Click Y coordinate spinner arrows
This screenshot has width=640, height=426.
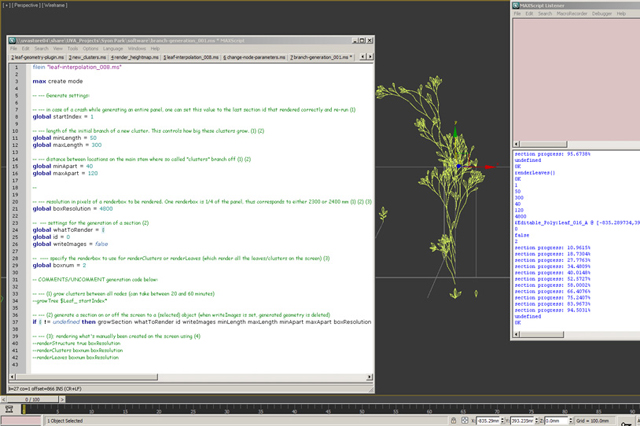pyautogui.click(x=536, y=421)
